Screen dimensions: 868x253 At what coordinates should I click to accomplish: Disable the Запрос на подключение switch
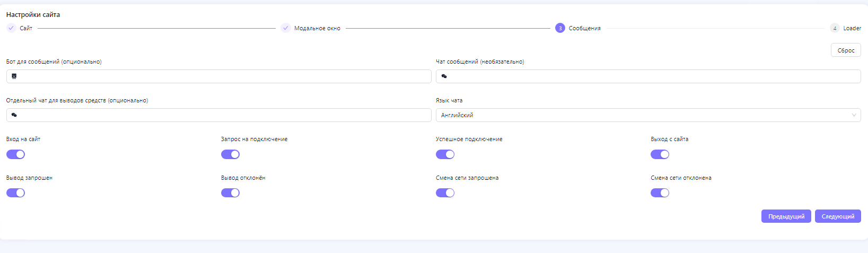click(230, 154)
